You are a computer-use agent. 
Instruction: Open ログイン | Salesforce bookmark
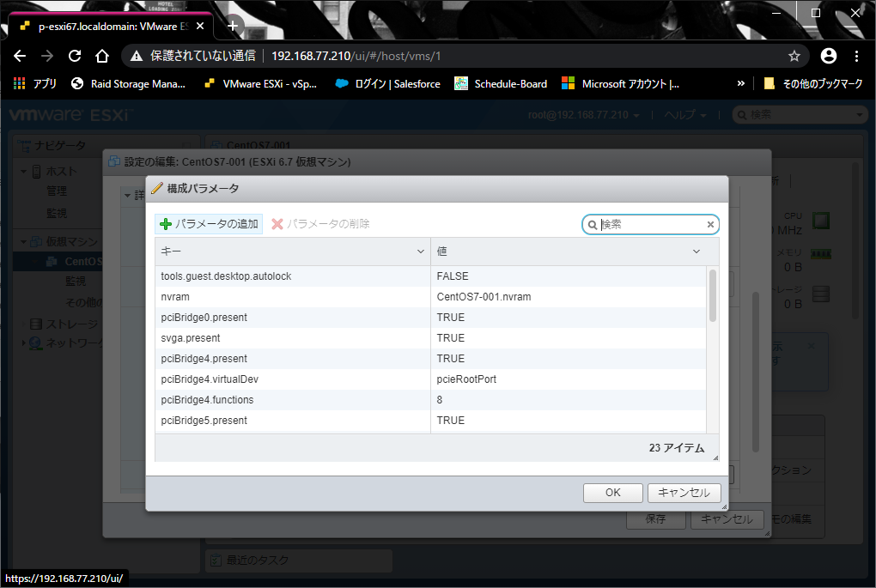pyautogui.click(x=387, y=84)
